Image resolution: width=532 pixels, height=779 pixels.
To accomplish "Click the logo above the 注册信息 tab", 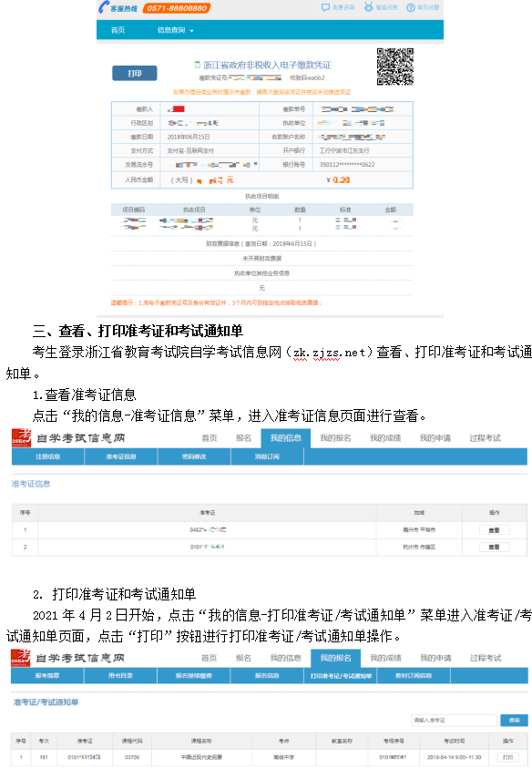I will point(21,437).
